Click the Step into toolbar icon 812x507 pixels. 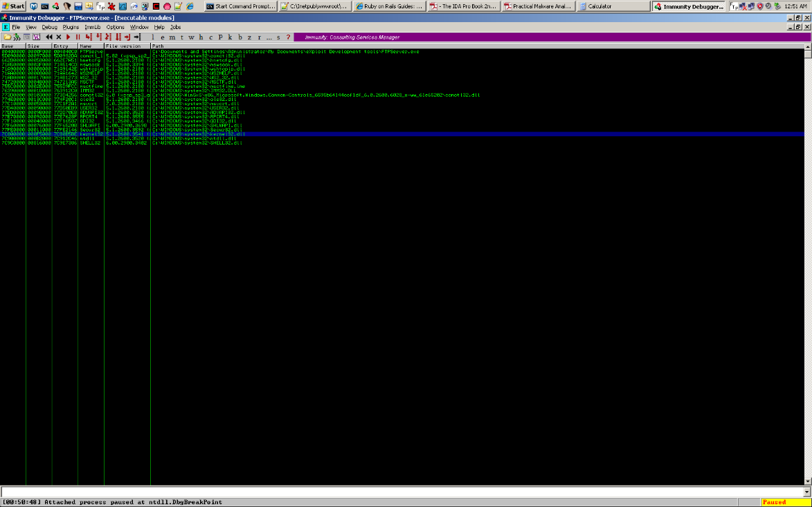point(89,37)
